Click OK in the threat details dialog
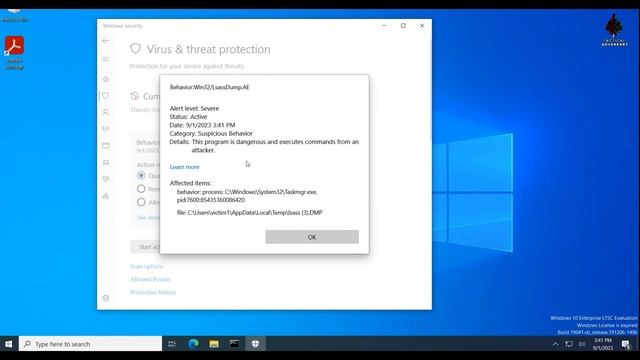This screenshot has width=640, height=360. pyautogui.click(x=312, y=237)
